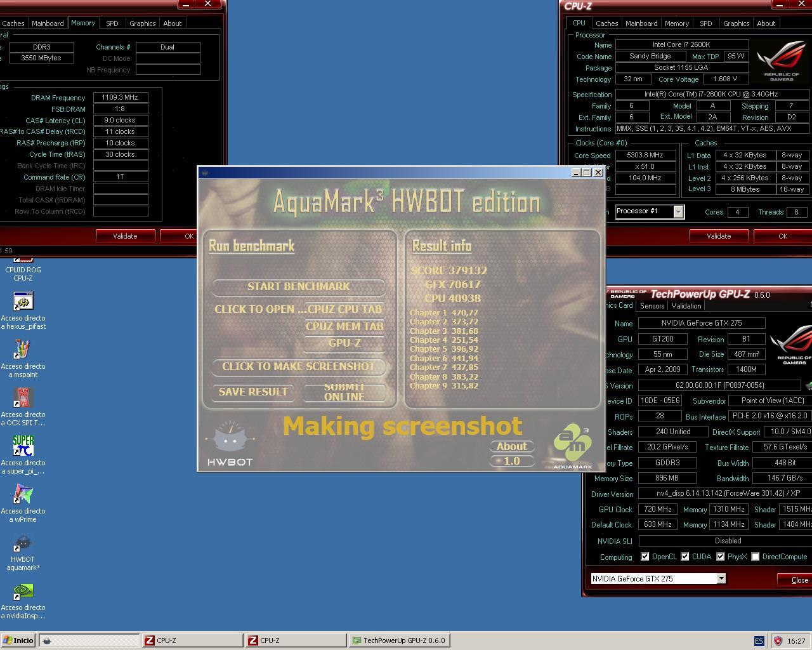Click the Close button in GPU-Z
Screen dimensions: 812x650
pos(796,580)
